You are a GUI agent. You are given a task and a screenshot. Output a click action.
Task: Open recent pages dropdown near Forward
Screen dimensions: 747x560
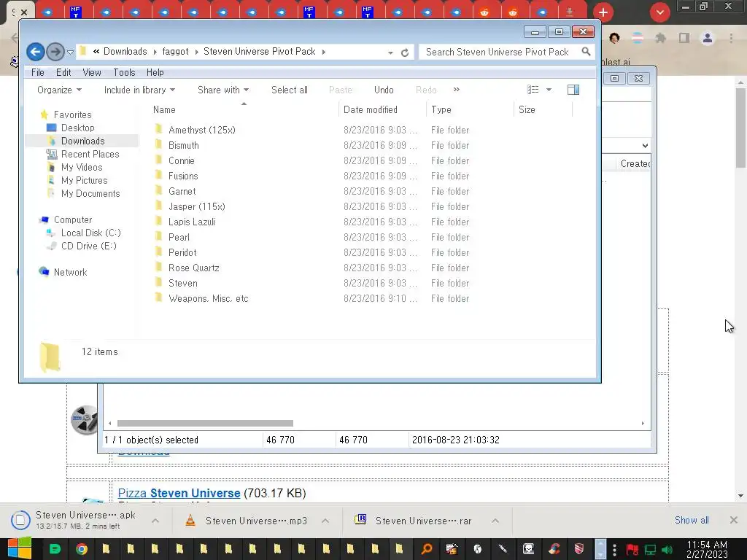(70, 52)
